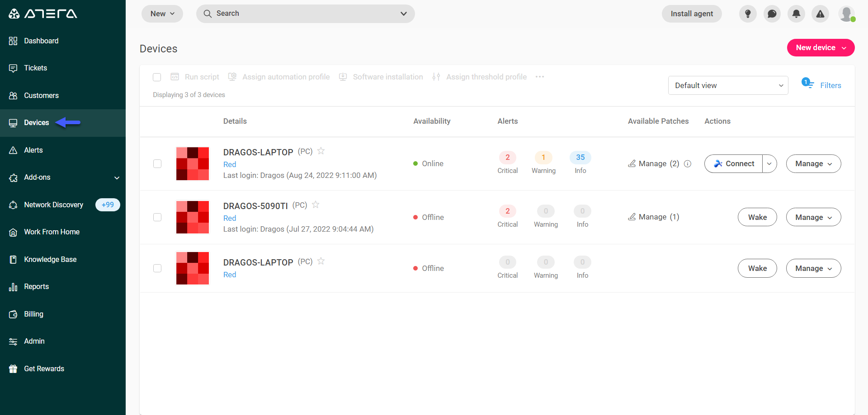
Task: Check the box for the online DRAGOS-LAPTOP
Action: pyautogui.click(x=157, y=163)
